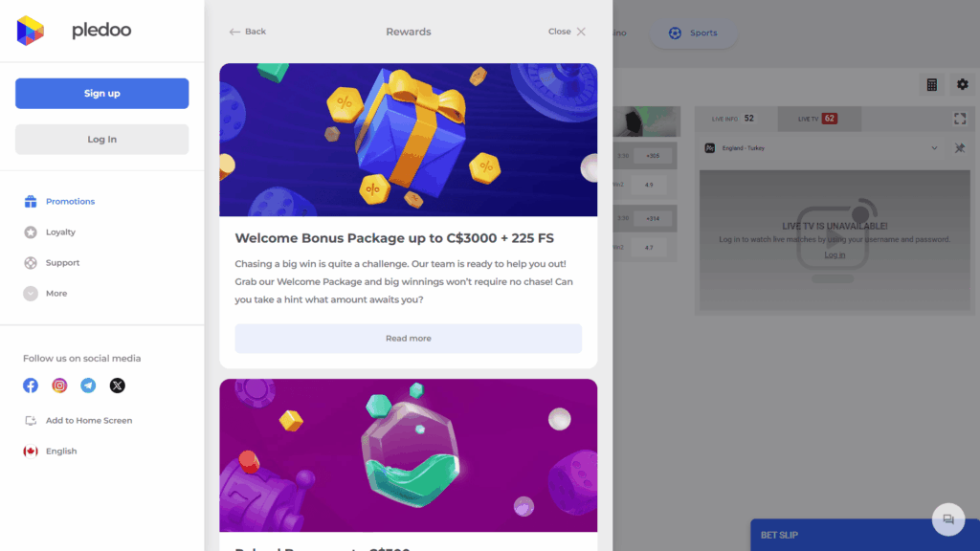Screen dimensions: 980x551
Task: Switch to the Live TV tab
Action: [x=819, y=119]
